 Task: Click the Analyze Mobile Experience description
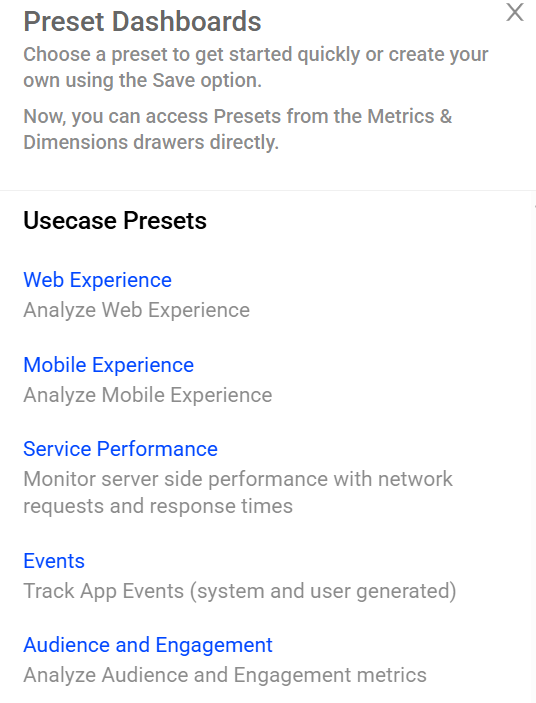pyautogui.click(x=147, y=395)
